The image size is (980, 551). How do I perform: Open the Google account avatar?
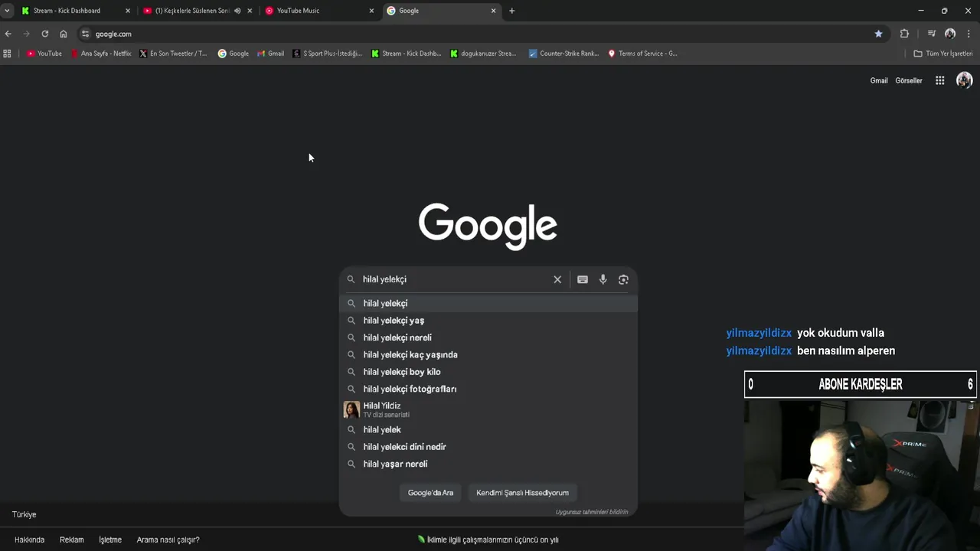pos(964,80)
